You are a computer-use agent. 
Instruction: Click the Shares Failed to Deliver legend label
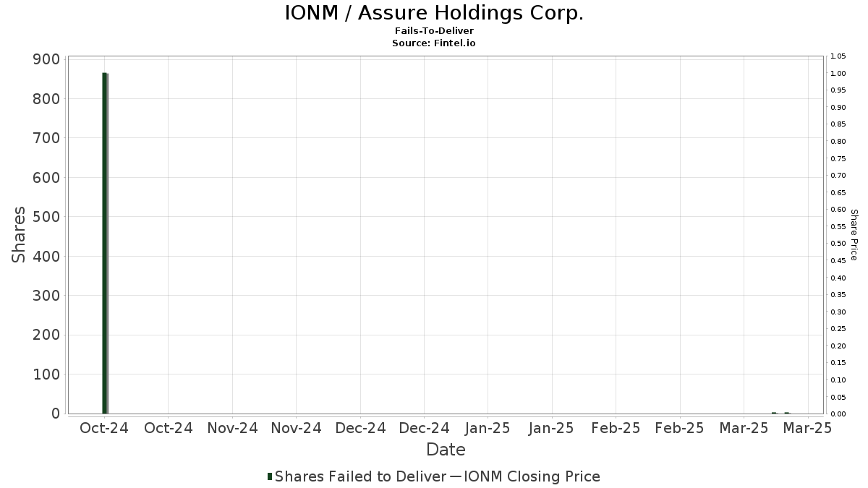pos(361,476)
